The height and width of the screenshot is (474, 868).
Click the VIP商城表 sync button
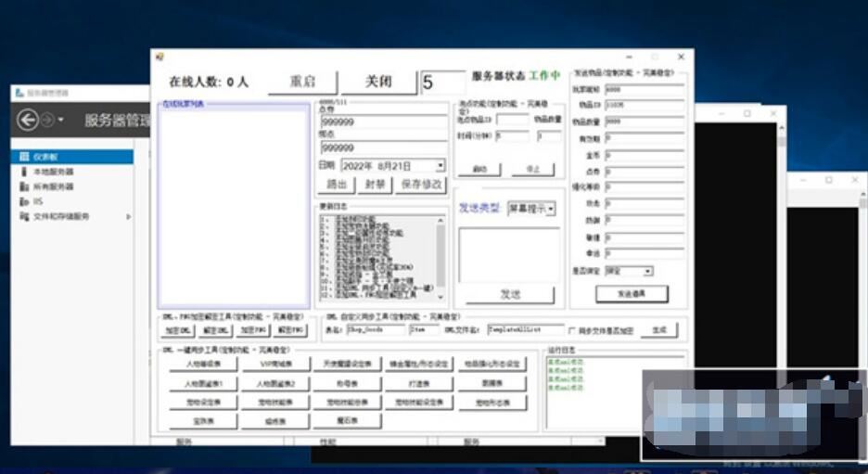pyautogui.click(x=276, y=364)
